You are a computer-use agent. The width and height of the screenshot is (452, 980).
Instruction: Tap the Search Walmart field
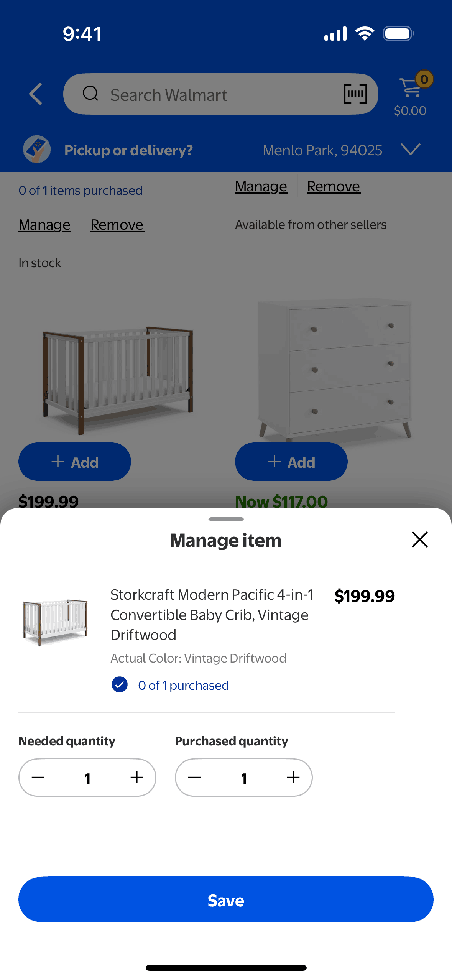pos(215,94)
